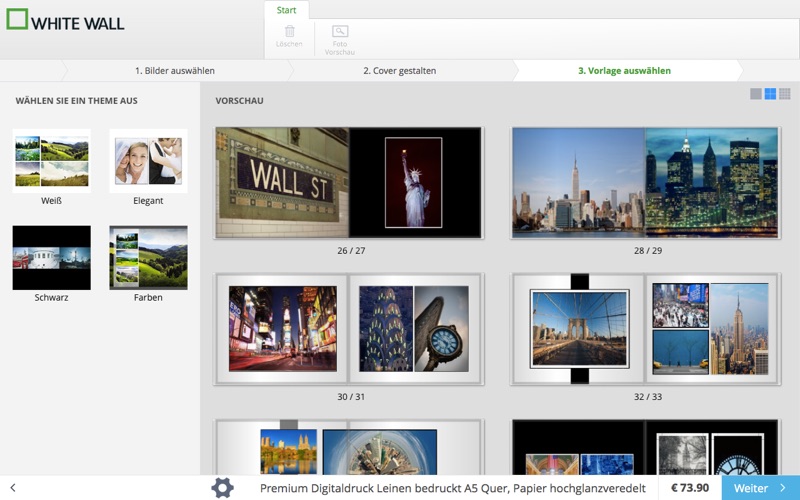Click the Löschen trash icon
The width and height of the screenshot is (800, 500).
pos(289,31)
